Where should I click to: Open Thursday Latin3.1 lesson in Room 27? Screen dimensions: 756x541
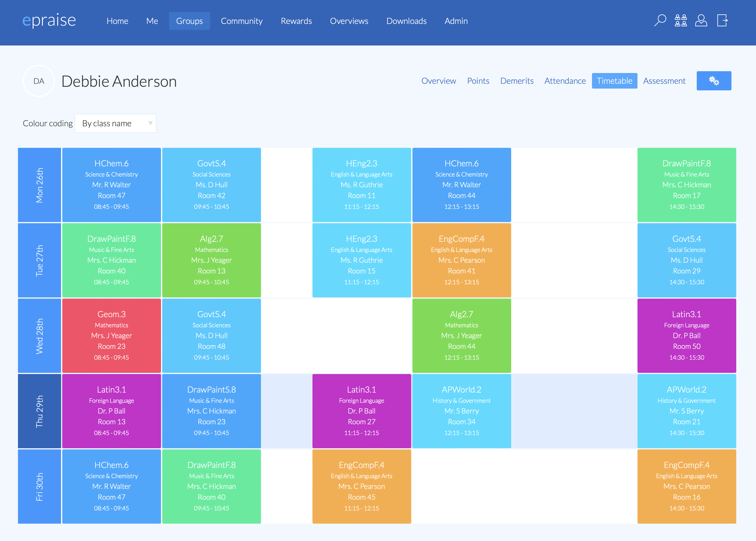(362, 411)
